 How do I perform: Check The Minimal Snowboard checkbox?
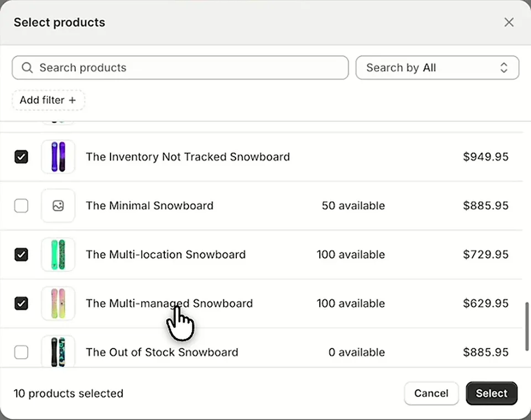click(x=22, y=206)
